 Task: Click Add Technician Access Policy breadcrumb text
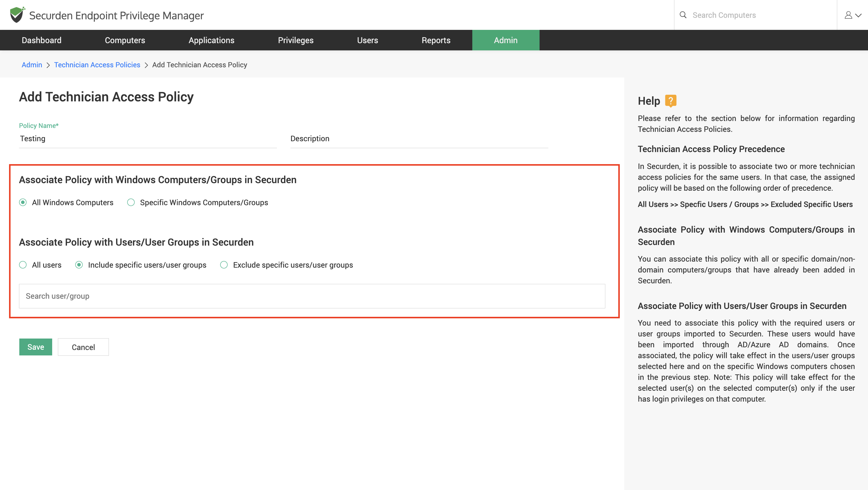(199, 65)
